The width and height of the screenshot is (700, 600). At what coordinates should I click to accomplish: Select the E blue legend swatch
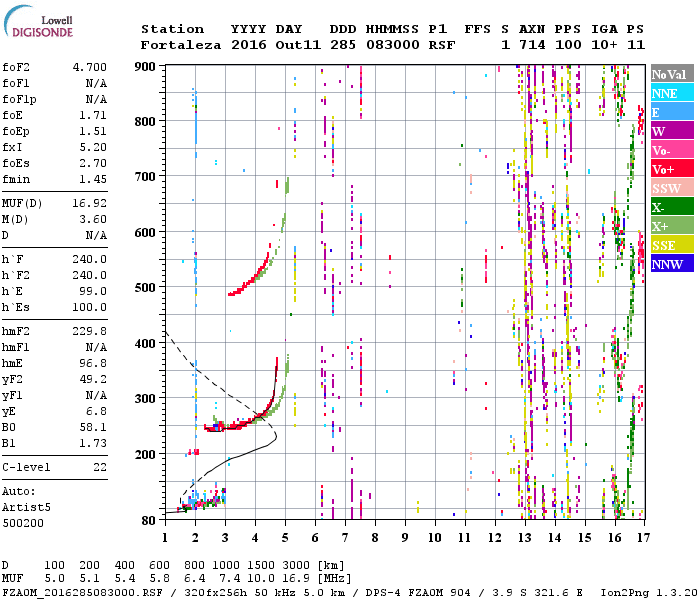[x=672, y=112]
